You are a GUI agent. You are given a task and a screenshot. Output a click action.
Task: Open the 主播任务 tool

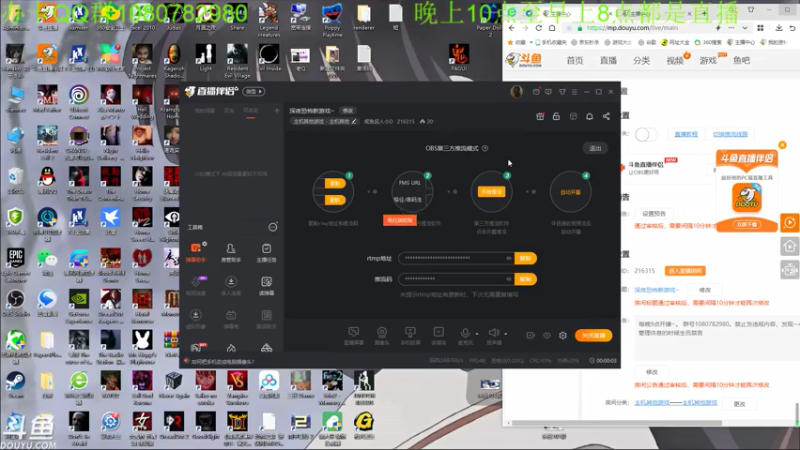[266, 252]
